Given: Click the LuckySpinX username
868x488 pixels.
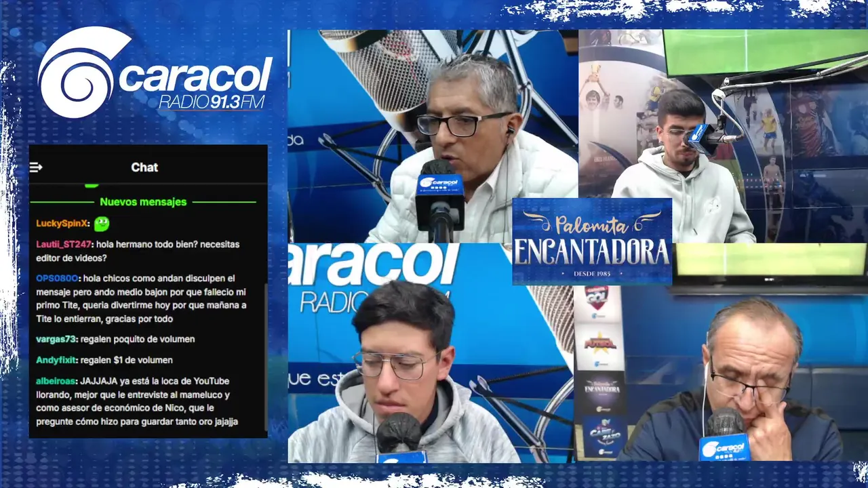Looking at the screenshot, I should tap(61, 224).
